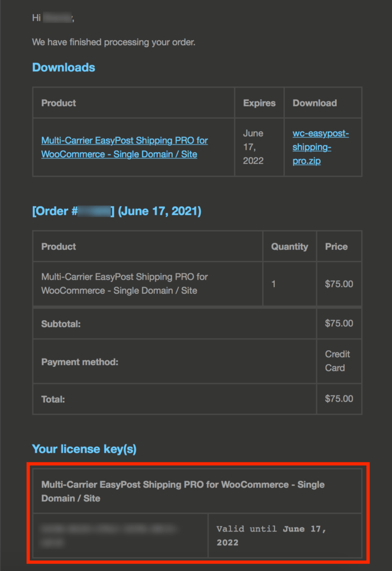Click the Downloads section heading
The width and height of the screenshot is (392, 571).
[64, 67]
